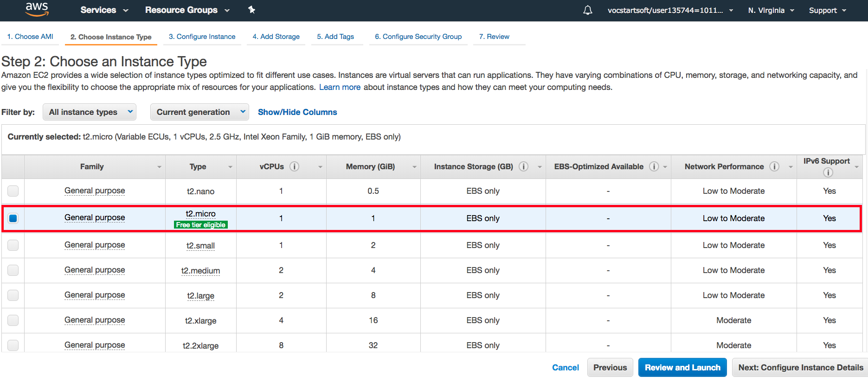This screenshot has width=868, height=382.
Task: Click the AWS logo home icon
Action: (x=37, y=9)
